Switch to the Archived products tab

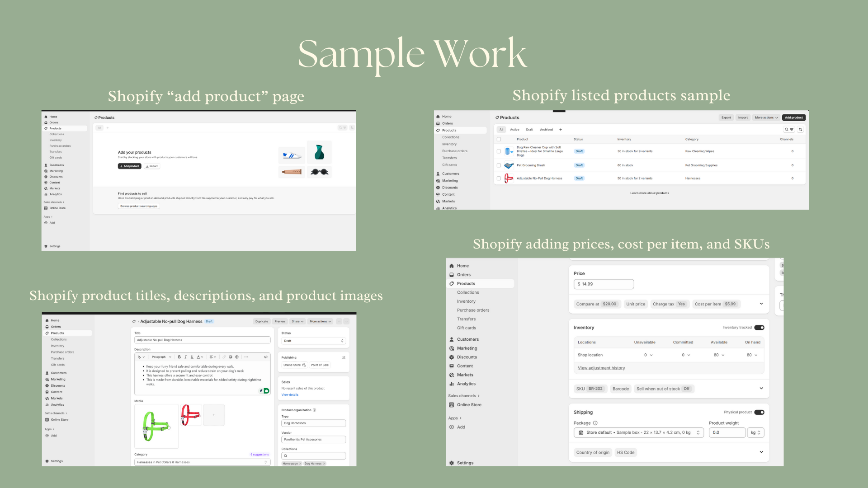(546, 130)
